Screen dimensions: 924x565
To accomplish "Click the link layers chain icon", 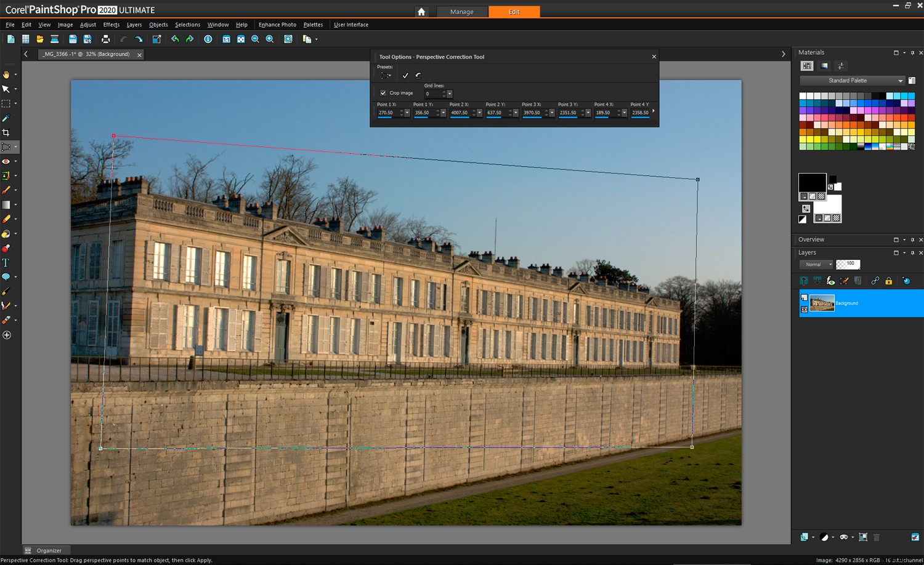I will pos(875,280).
